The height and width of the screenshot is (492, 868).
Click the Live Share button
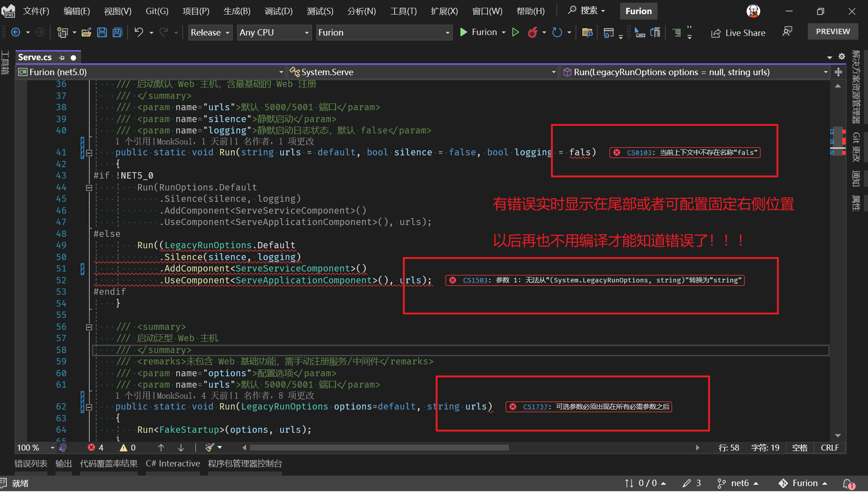[739, 33]
